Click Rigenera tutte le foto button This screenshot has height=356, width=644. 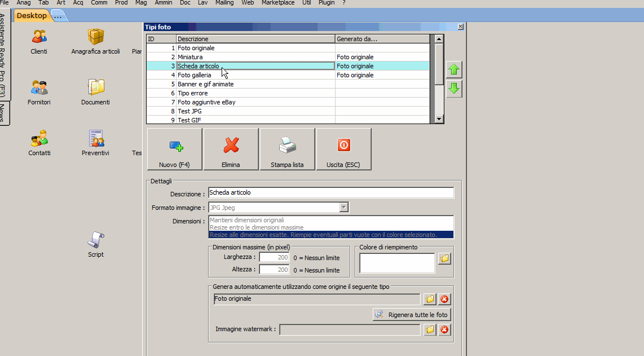[412, 314]
